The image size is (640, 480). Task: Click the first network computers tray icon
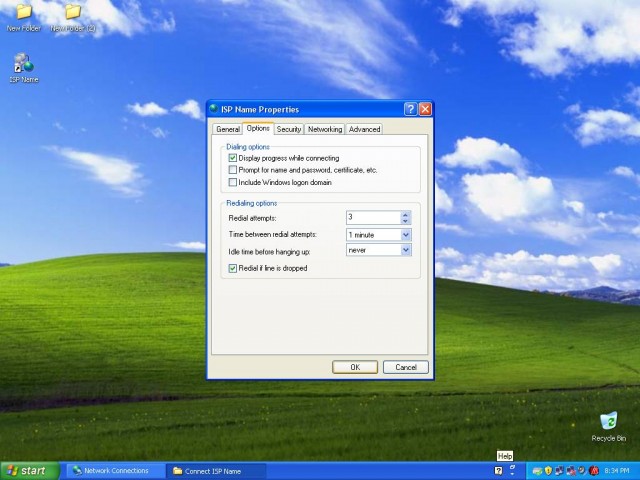pyautogui.click(x=559, y=471)
